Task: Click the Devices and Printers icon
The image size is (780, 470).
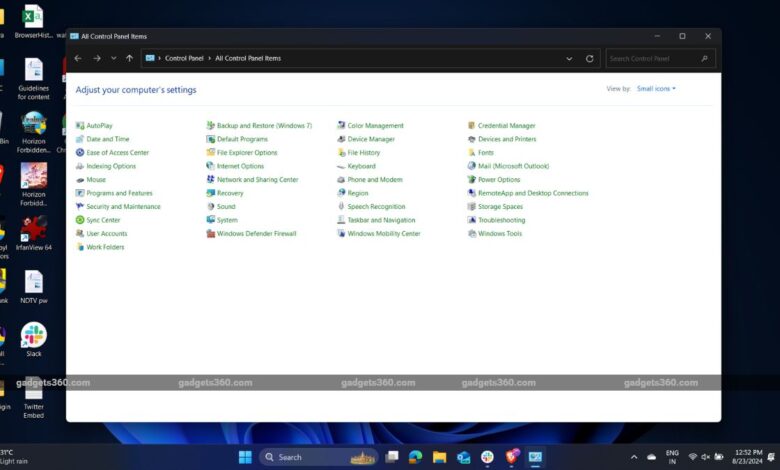Action: (472, 139)
